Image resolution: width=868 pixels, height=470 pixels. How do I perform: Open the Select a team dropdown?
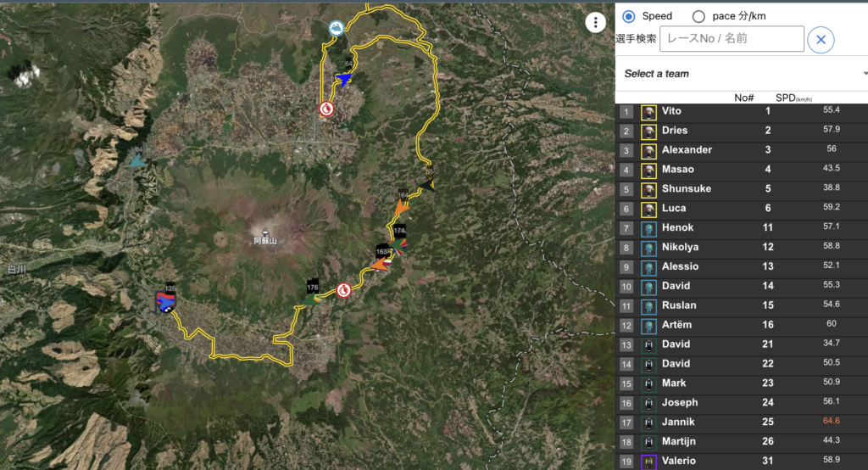742,74
